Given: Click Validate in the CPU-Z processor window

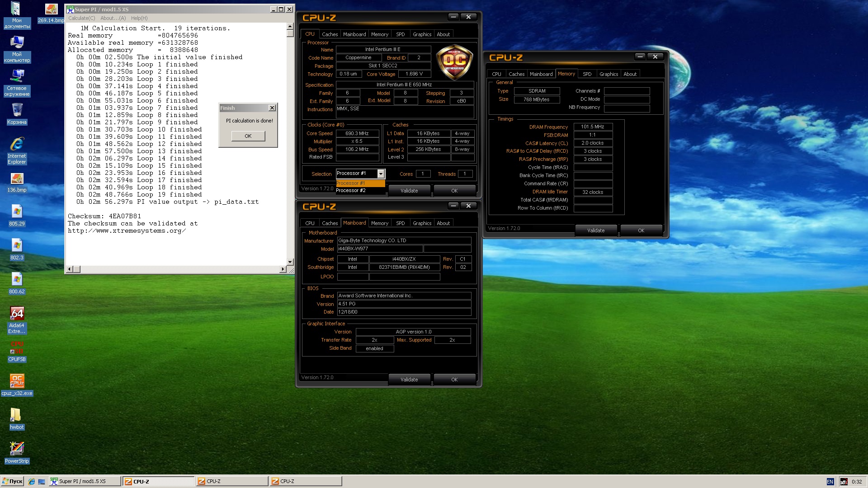Looking at the screenshot, I should point(409,191).
